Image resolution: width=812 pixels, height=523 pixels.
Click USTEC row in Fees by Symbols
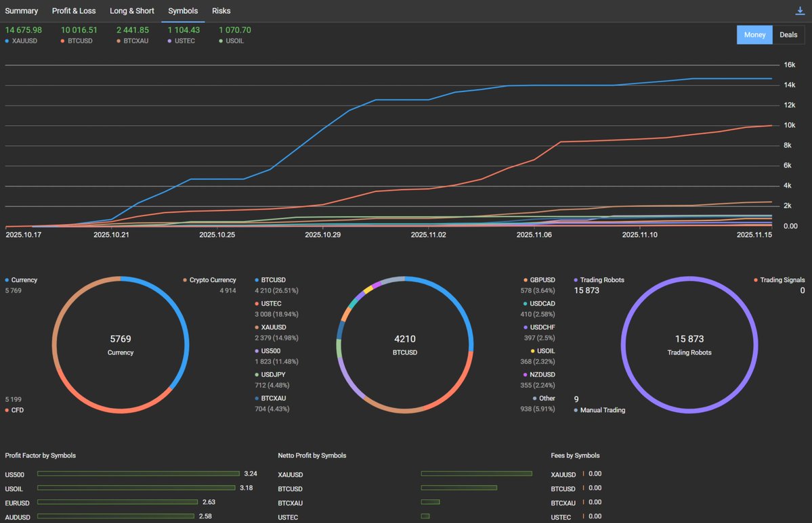click(x=576, y=517)
